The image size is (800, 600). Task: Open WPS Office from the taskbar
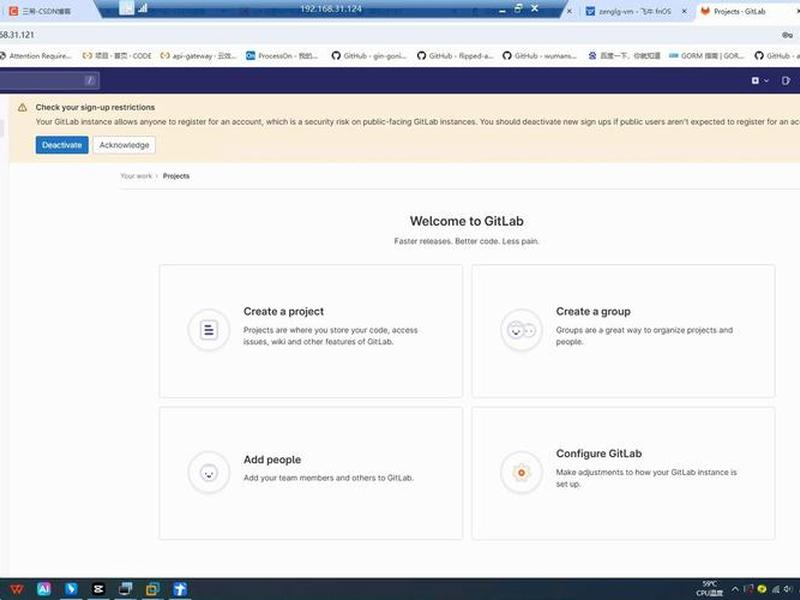click(x=17, y=589)
